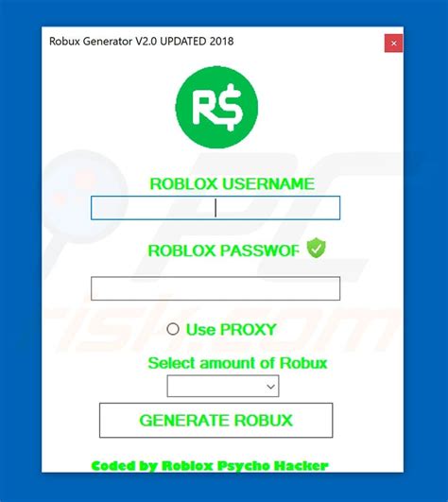The width and height of the screenshot is (448, 502).
Task: Click the Coded by Roblox Psycho Hacker credit
Action: [x=210, y=466]
